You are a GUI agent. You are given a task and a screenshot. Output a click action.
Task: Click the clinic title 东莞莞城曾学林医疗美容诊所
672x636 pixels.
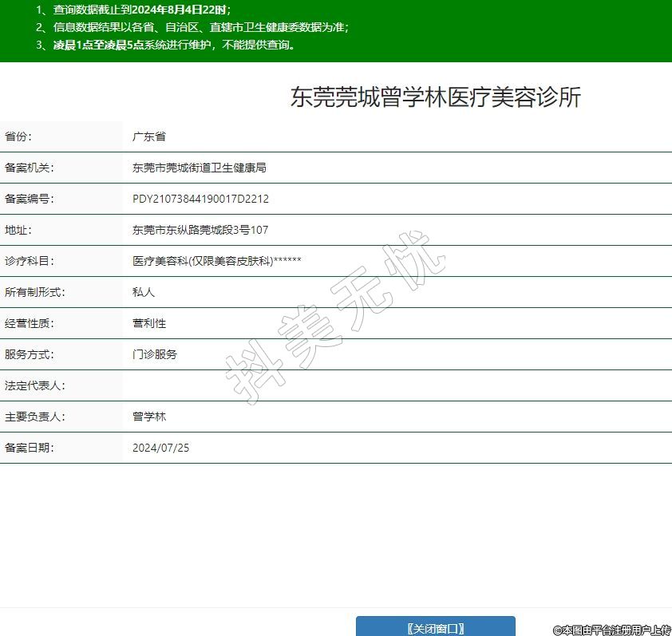(436, 97)
